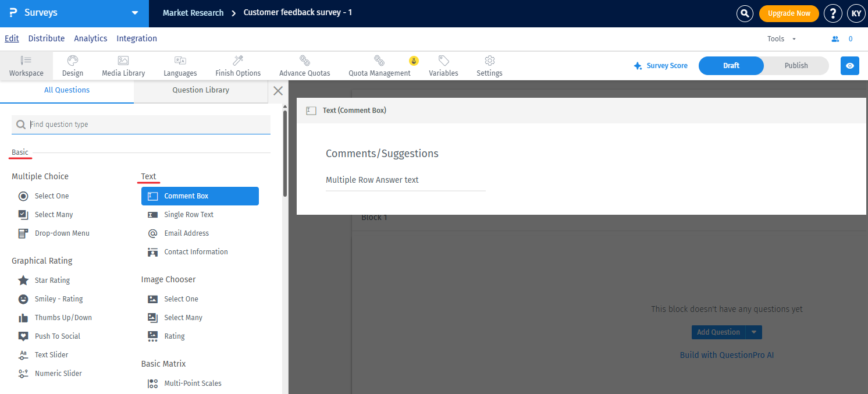
Task: Open the Tools dropdown menu
Action: tap(782, 39)
